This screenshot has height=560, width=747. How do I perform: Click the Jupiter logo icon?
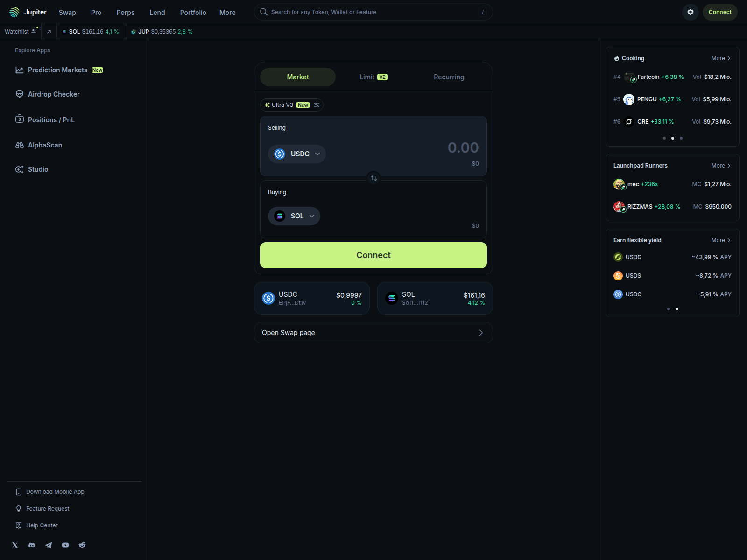[14, 12]
